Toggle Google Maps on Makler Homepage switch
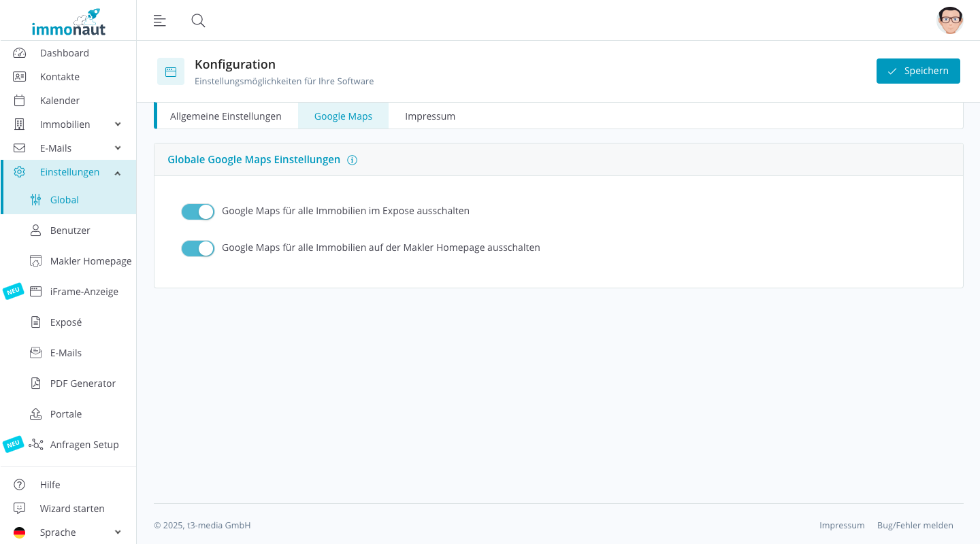This screenshot has width=980, height=544. (197, 248)
